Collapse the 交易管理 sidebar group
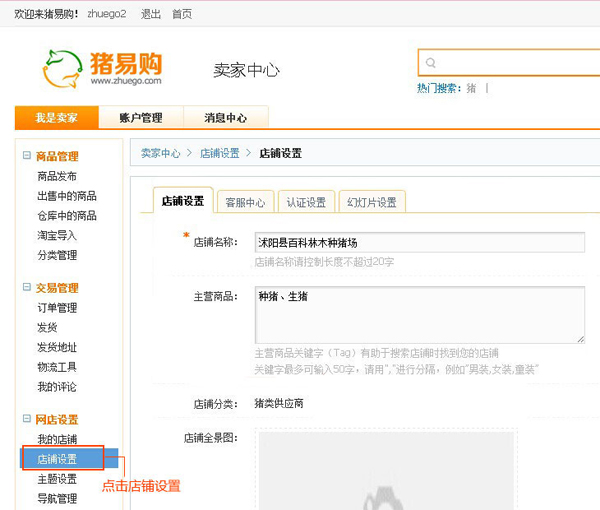Screen dimensions: 600x510 tap(26, 287)
